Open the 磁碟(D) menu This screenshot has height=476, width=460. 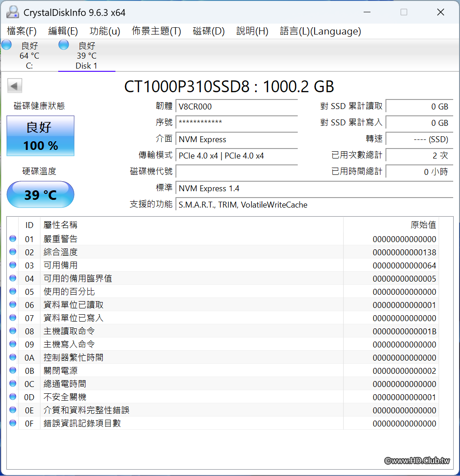tap(209, 31)
